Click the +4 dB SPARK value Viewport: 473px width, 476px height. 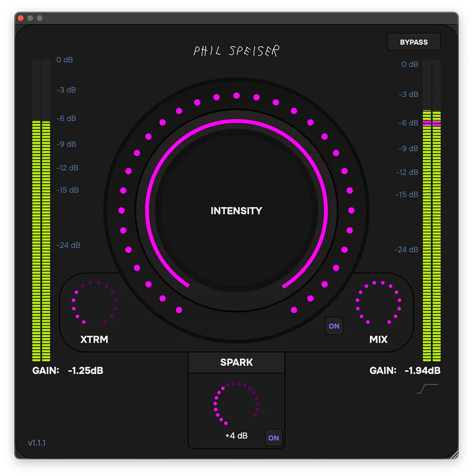tap(236, 436)
